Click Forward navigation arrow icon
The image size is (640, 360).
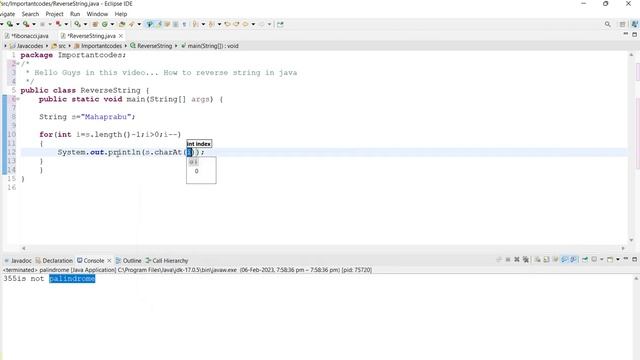point(262,24)
